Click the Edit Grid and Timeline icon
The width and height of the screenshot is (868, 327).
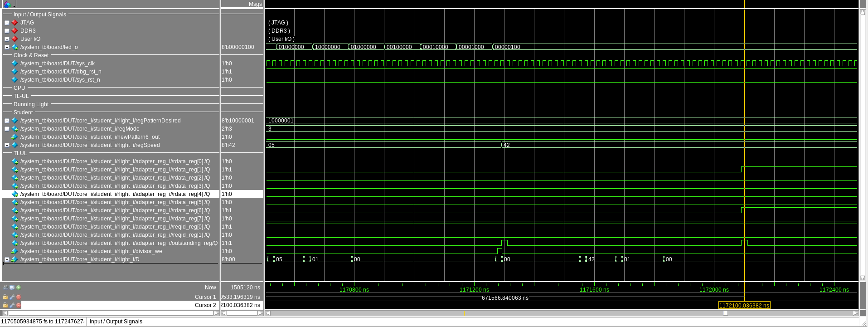click(x=12, y=287)
